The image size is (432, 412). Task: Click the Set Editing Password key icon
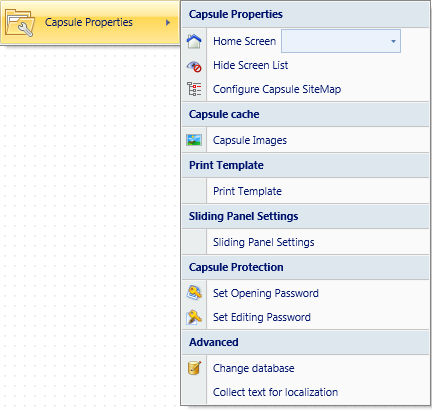click(x=194, y=317)
